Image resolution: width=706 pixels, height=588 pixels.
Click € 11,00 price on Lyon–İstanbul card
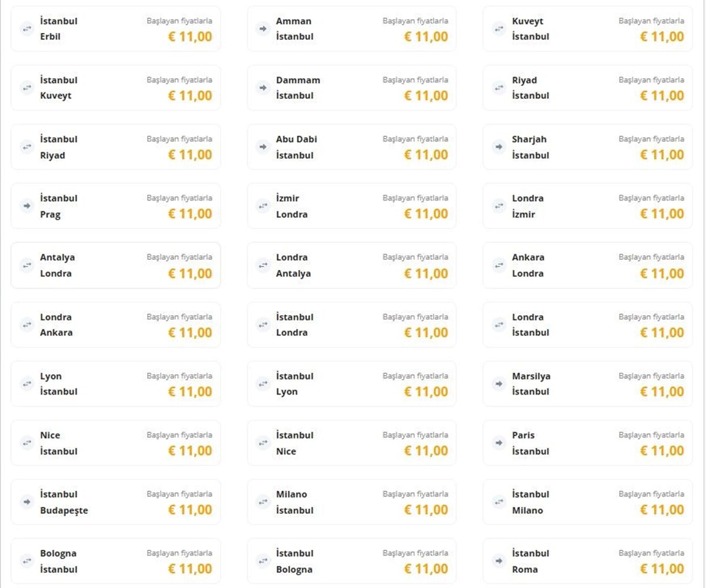190,392
